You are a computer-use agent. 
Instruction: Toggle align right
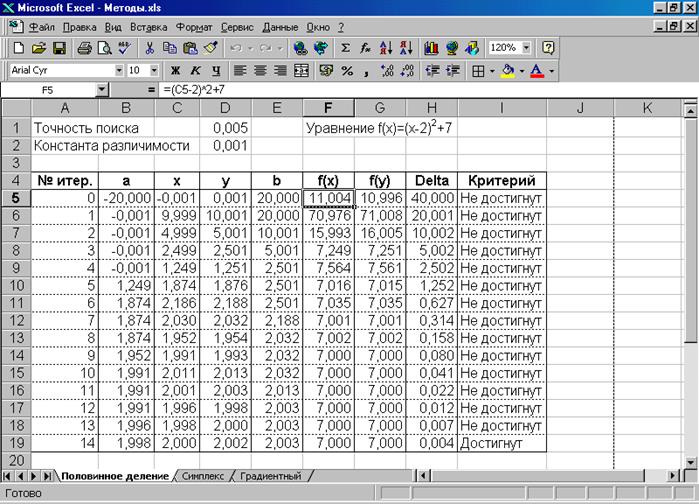[280, 70]
